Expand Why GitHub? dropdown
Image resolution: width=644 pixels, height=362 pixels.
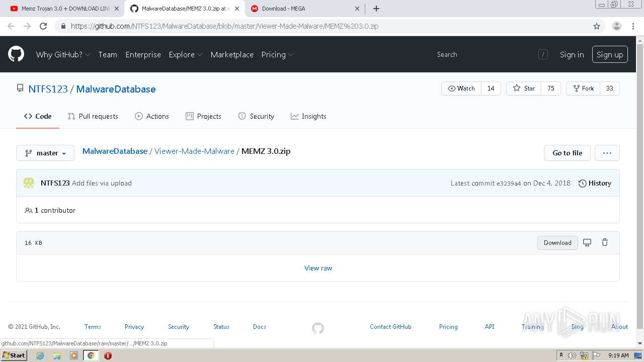[63, 54]
